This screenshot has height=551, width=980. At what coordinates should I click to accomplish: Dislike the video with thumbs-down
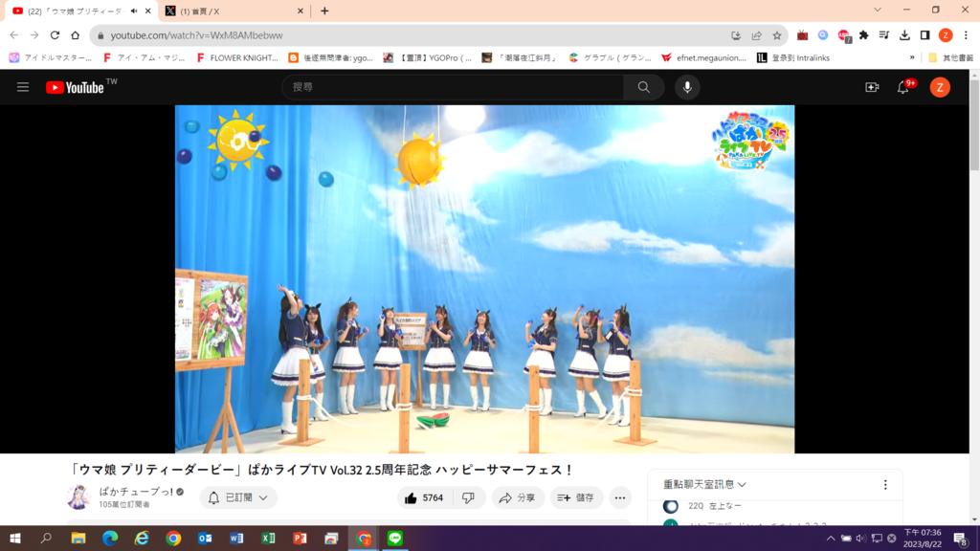(468, 497)
